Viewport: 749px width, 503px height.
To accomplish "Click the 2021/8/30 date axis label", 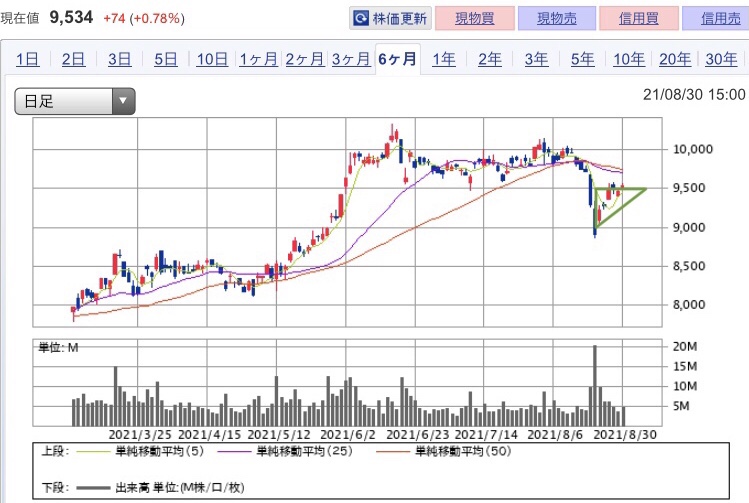I will [625, 435].
